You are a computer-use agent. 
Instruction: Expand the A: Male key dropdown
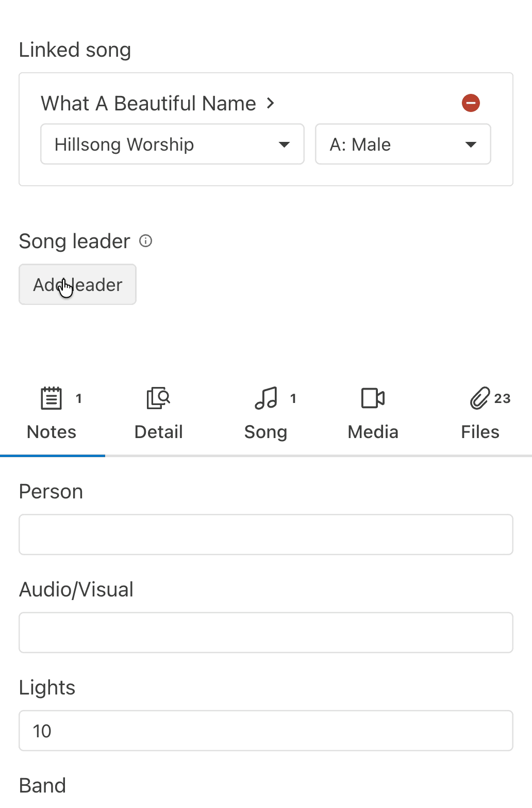[x=403, y=144]
